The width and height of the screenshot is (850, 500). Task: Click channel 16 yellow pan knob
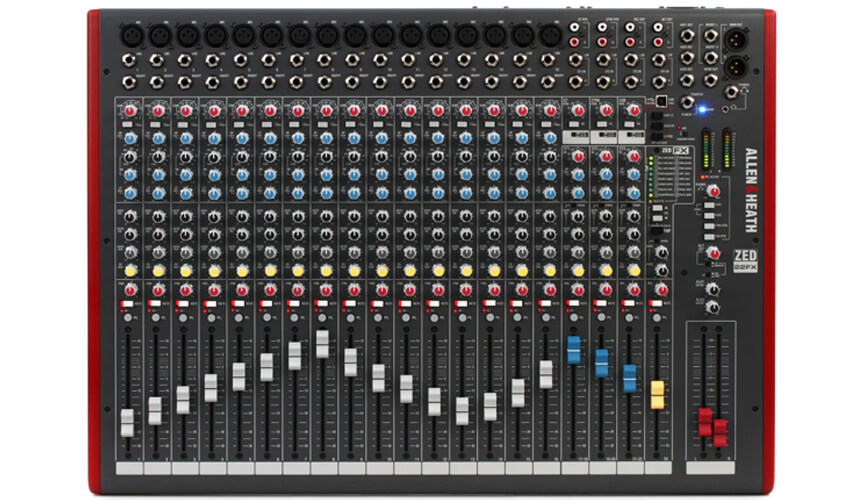(550, 270)
